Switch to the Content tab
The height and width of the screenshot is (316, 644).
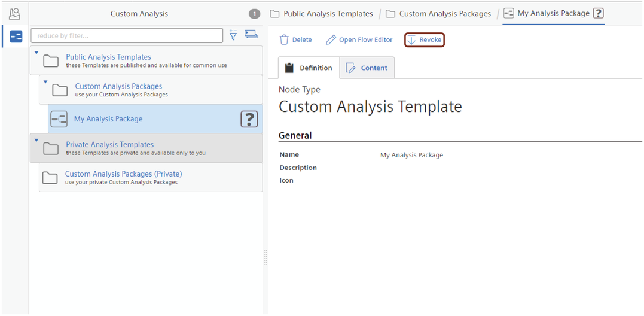pos(367,68)
